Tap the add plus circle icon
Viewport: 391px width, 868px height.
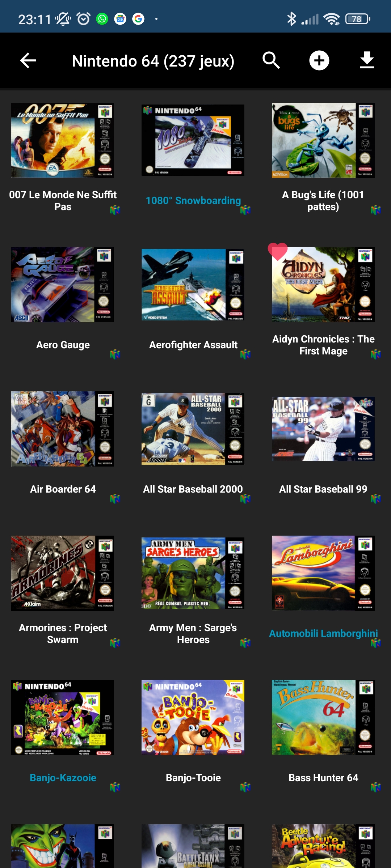point(319,60)
